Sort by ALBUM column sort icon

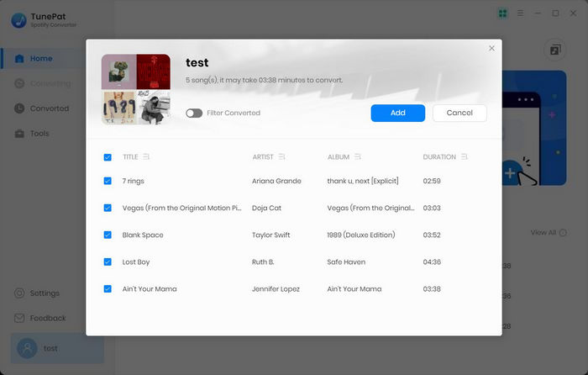click(358, 156)
